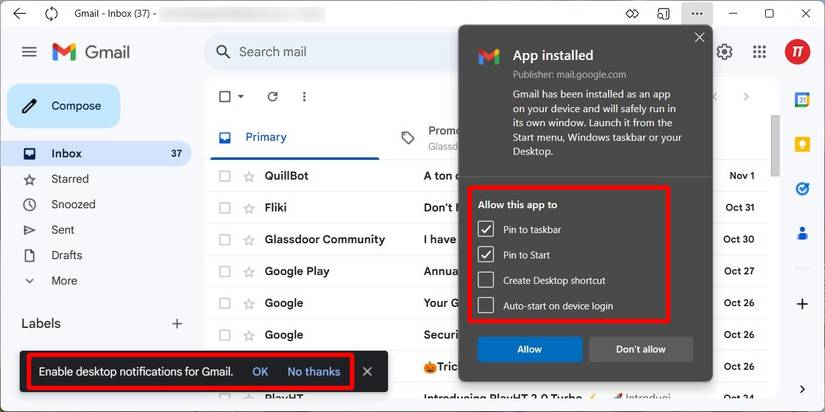The image size is (825, 412).
Task: Open the select-all dropdown arrow
Action: pyautogui.click(x=242, y=97)
